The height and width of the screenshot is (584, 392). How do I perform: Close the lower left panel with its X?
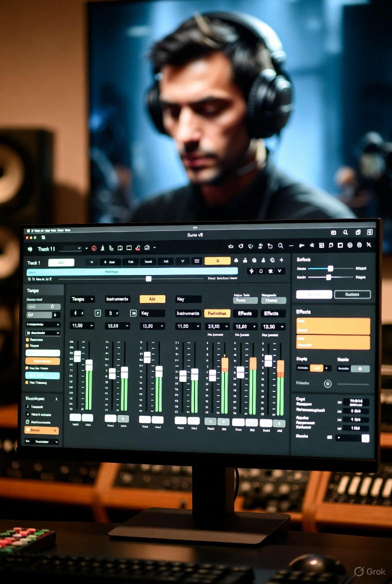pyautogui.click(x=56, y=399)
